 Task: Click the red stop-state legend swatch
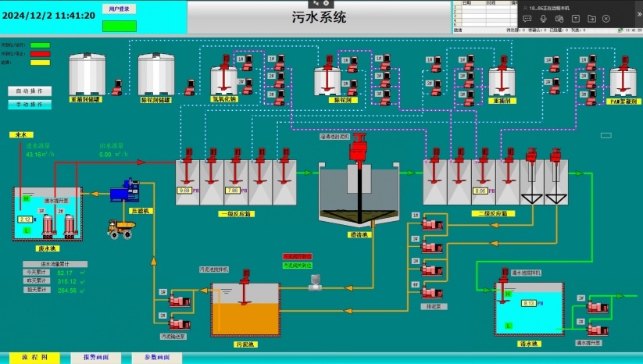40,54
